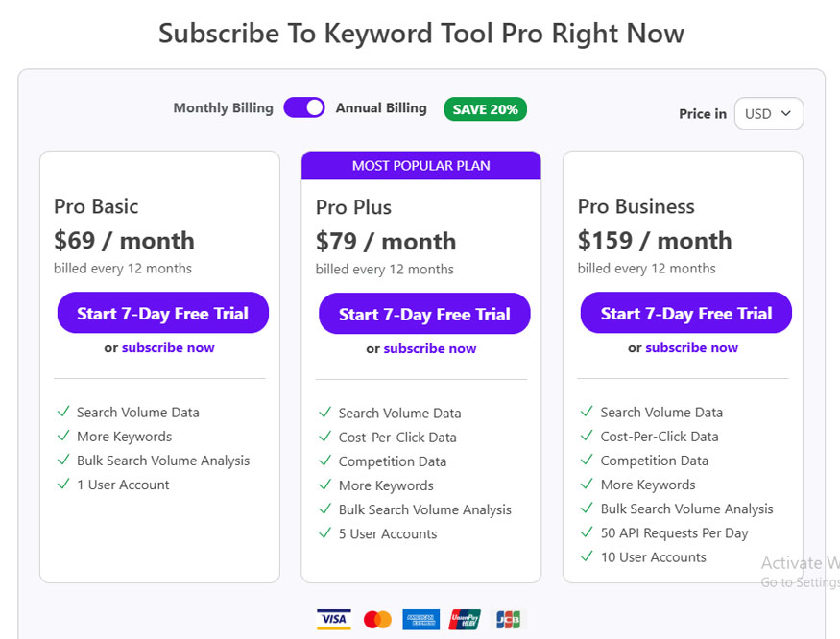Screen dimensions: 840x639
Task: Select the Annual Billing label
Action: pyautogui.click(x=381, y=107)
